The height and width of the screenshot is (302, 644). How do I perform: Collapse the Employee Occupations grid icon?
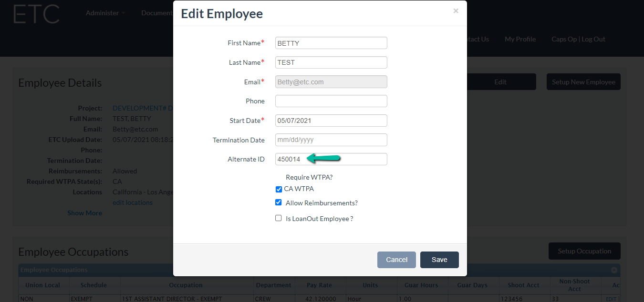(x=614, y=270)
